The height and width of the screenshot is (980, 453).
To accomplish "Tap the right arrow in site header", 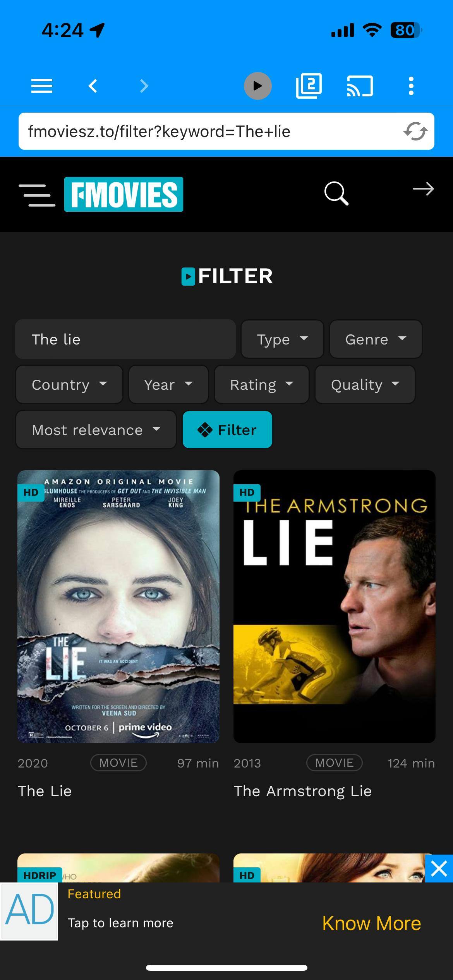I will click(423, 189).
